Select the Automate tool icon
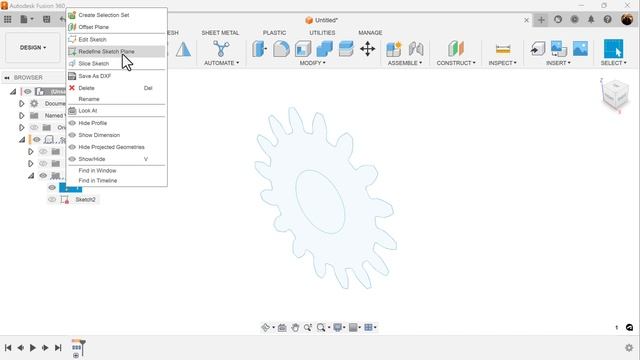The image size is (640, 360). 221,49
